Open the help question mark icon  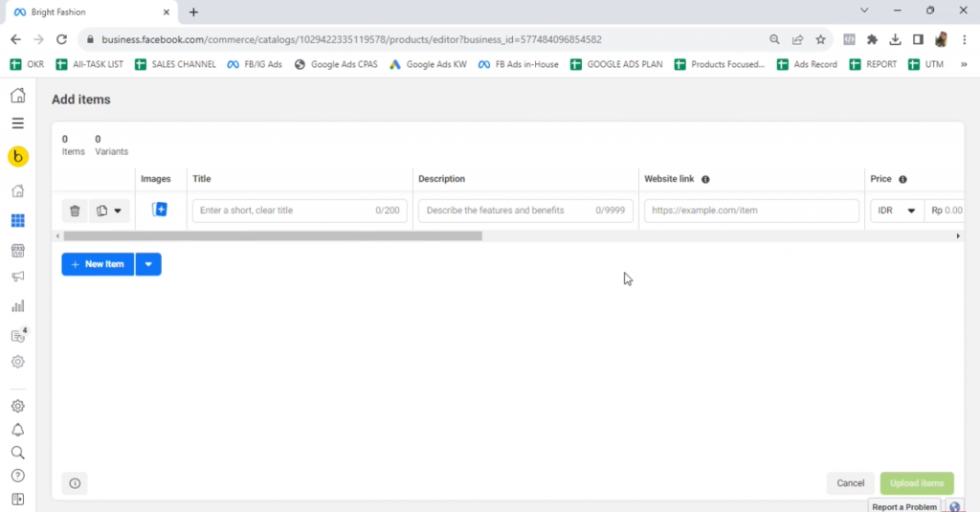click(x=17, y=476)
